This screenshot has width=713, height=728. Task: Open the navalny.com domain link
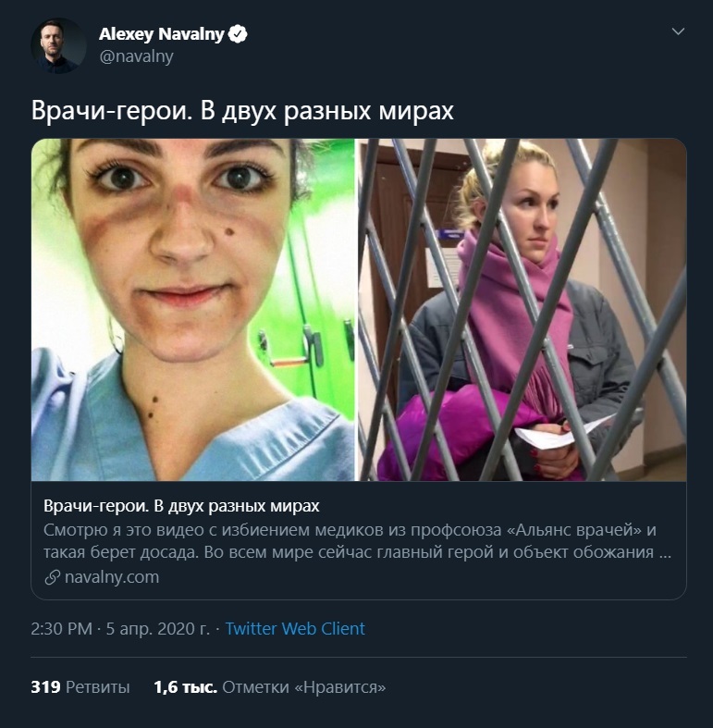[111, 577]
